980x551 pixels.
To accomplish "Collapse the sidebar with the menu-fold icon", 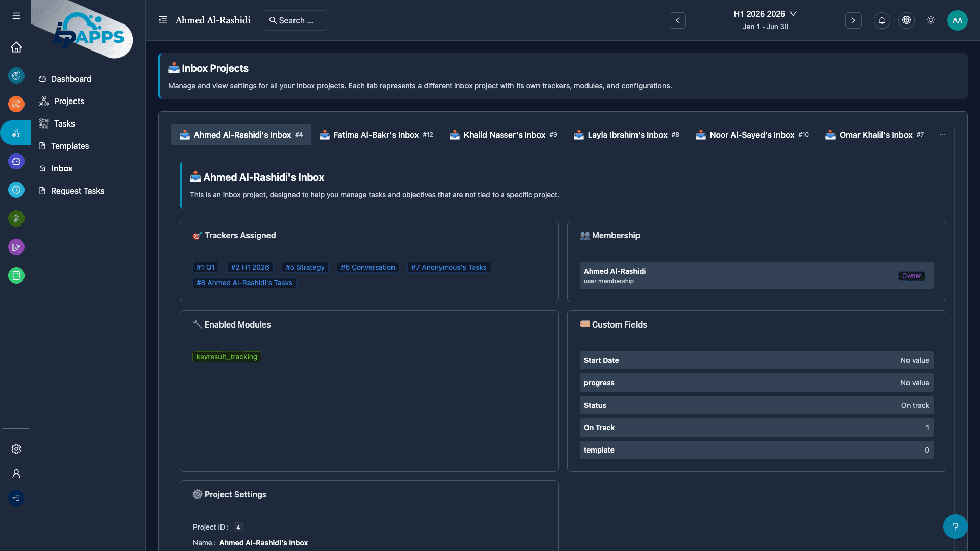I will (163, 20).
